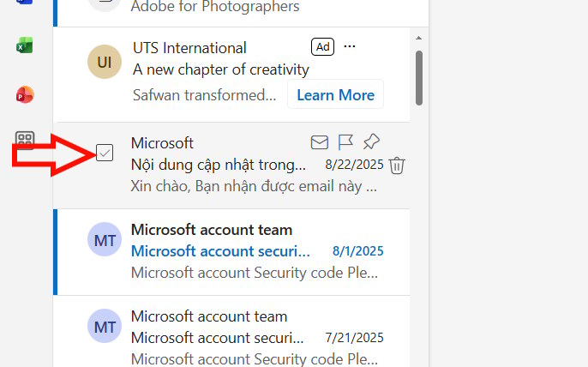This screenshot has height=367, width=588.
Task: Click the scroll up arrow of message list
Action: tap(419, 38)
